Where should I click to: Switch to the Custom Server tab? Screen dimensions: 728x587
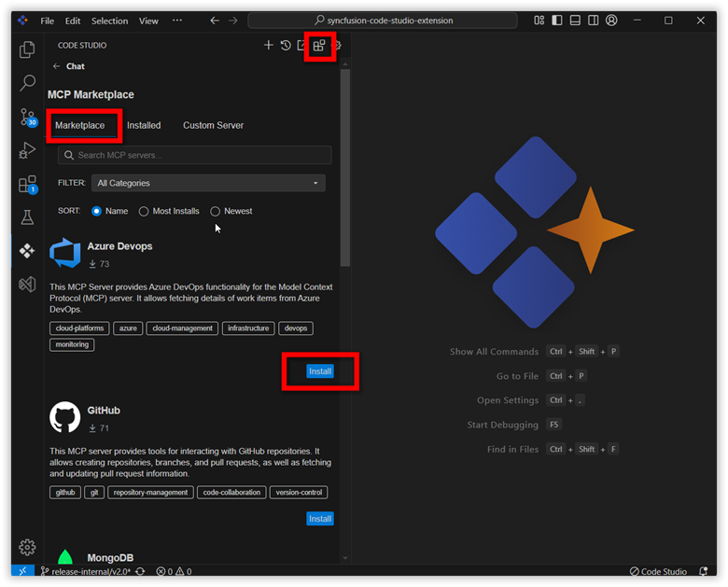point(213,125)
